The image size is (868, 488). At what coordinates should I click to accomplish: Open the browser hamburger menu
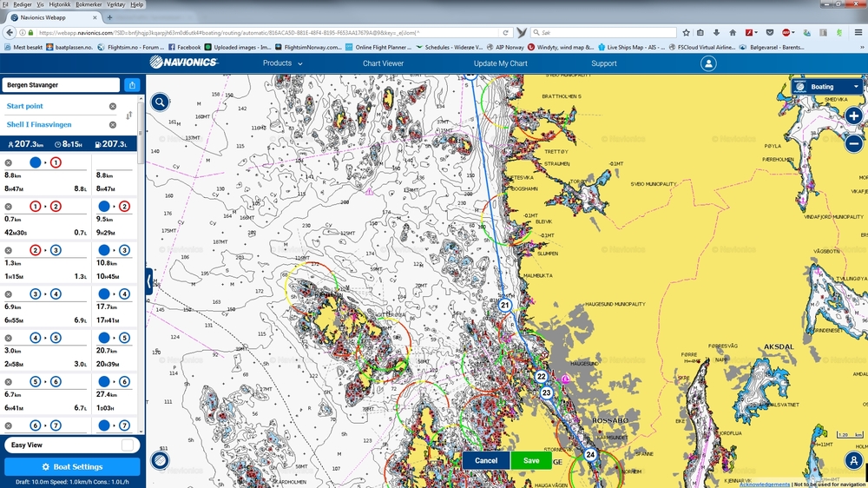point(858,33)
